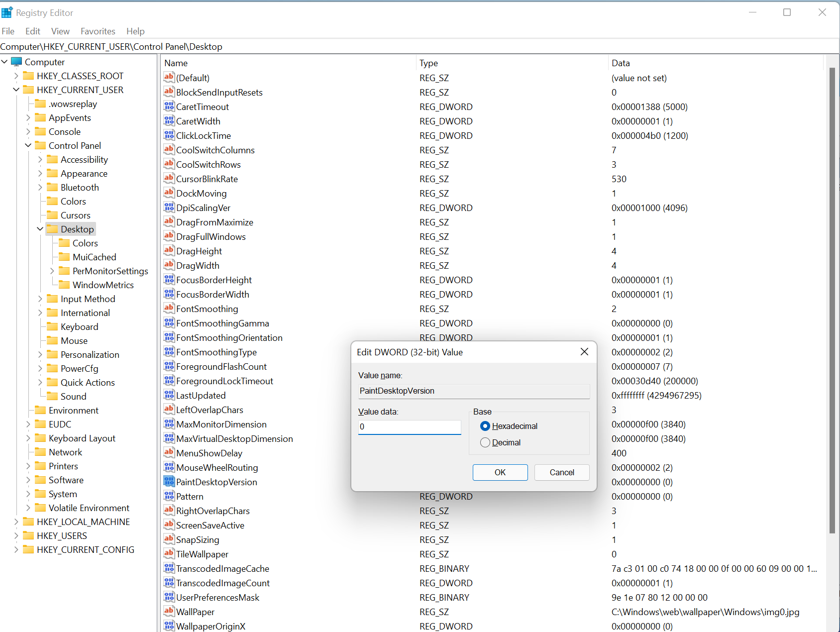Open the View menu

pyautogui.click(x=60, y=31)
